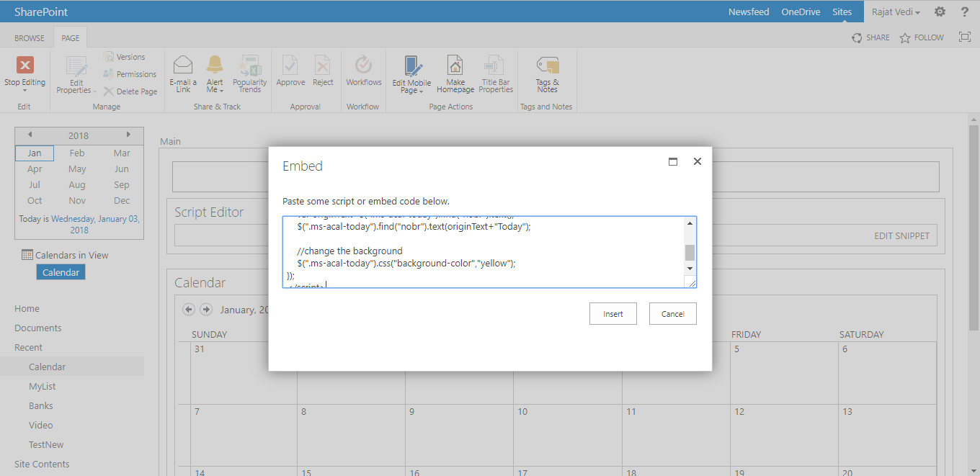The image size is (980, 476).
Task: Click the Script Editor web part title
Action: pyautogui.click(x=209, y=212)
